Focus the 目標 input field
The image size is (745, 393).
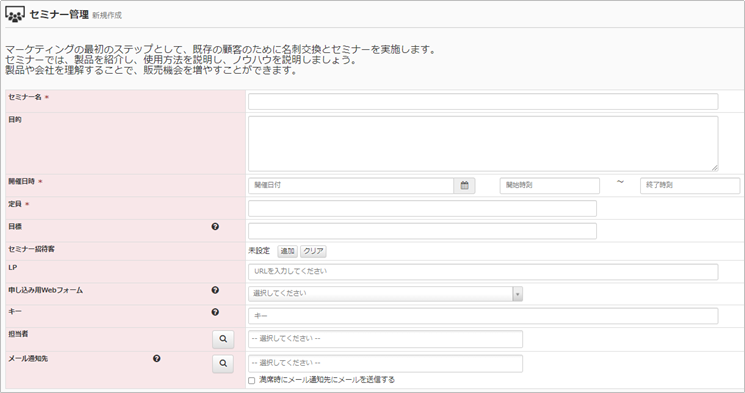click(x=422, y=231)
